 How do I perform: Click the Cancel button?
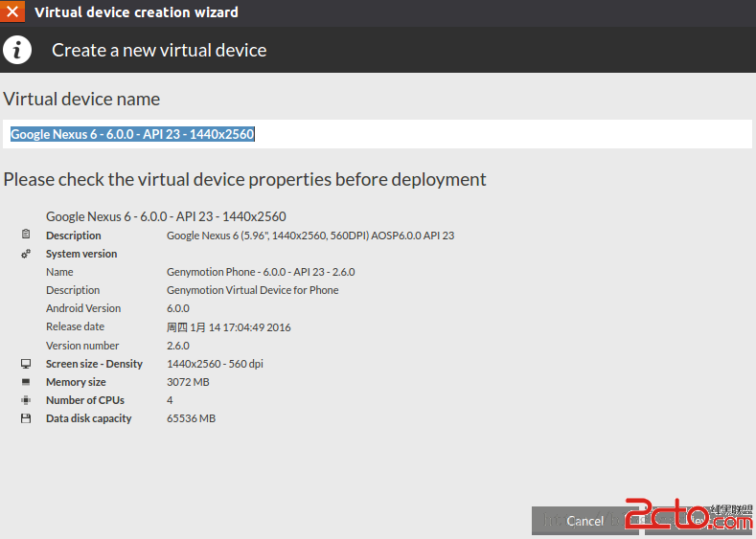pyautogui.click(x=585, y=521)
